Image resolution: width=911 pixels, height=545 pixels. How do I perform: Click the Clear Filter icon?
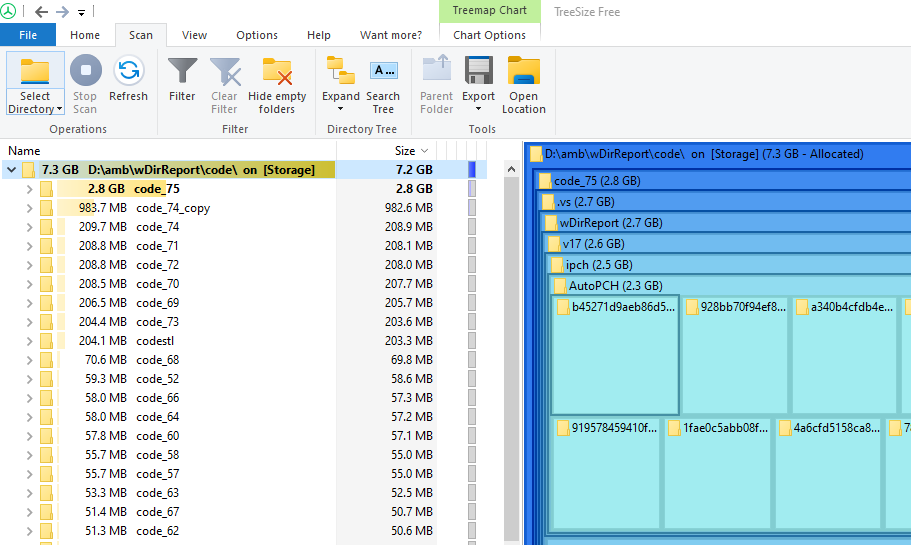click(224, 72)
